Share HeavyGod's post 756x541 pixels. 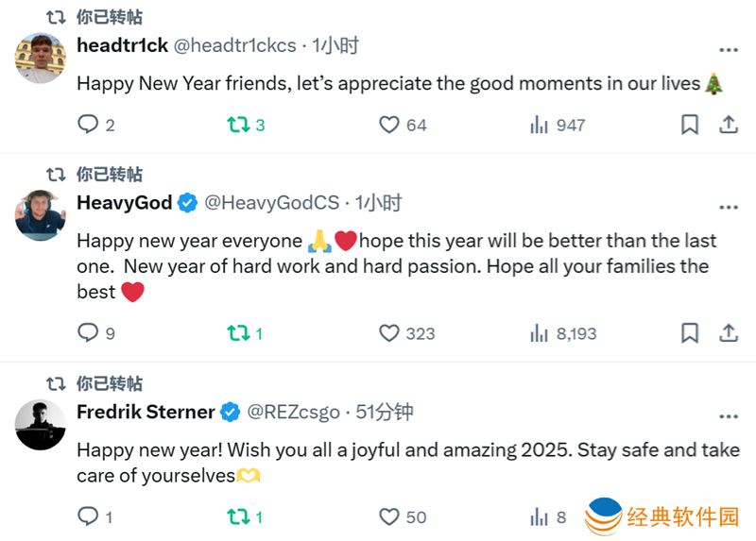pos(729,332)
